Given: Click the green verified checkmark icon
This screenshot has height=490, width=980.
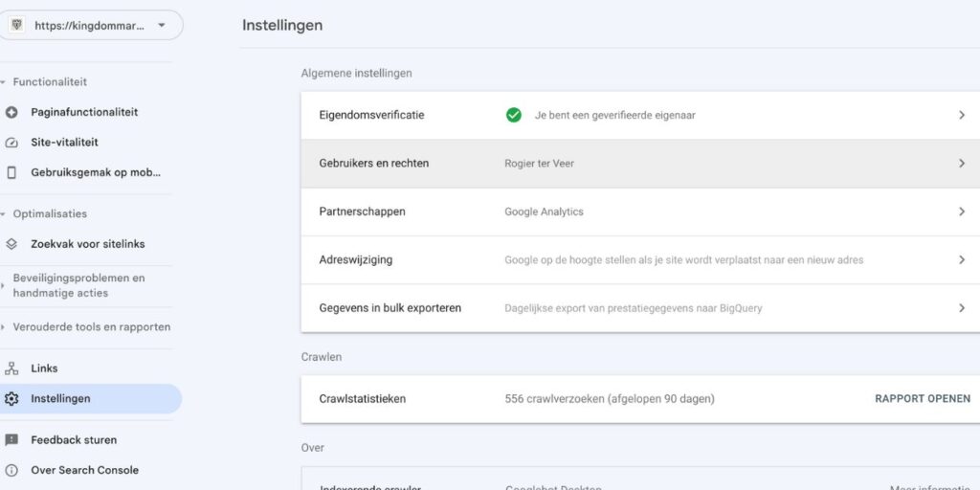Looking at the screenshot, I should [514, 115].
